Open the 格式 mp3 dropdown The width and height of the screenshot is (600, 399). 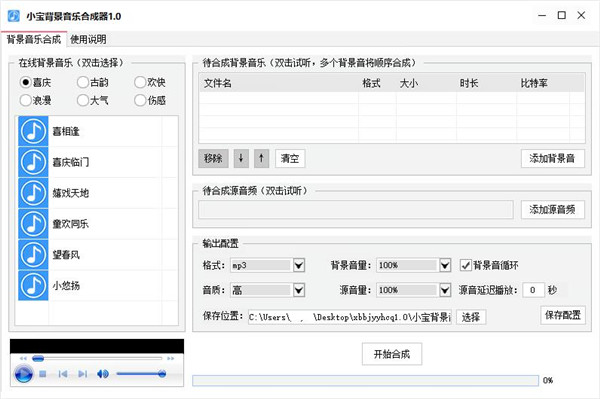(x=299, y=265)
